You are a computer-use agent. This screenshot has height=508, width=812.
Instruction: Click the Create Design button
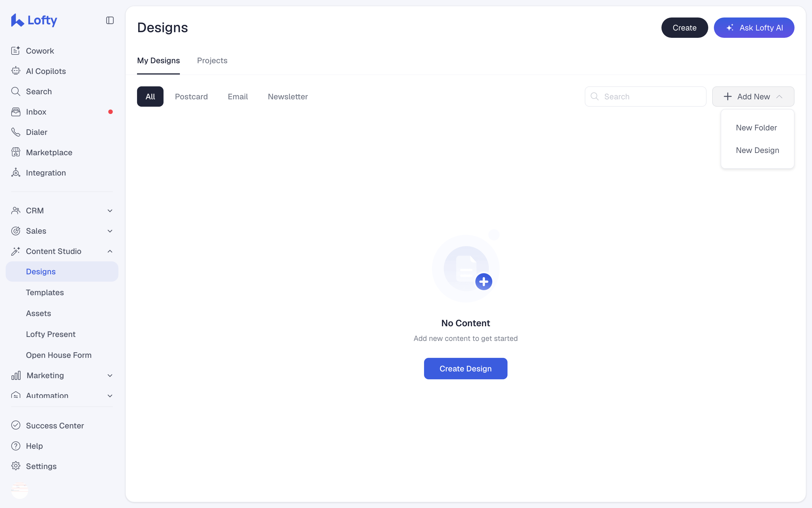[x=465, y=368]
